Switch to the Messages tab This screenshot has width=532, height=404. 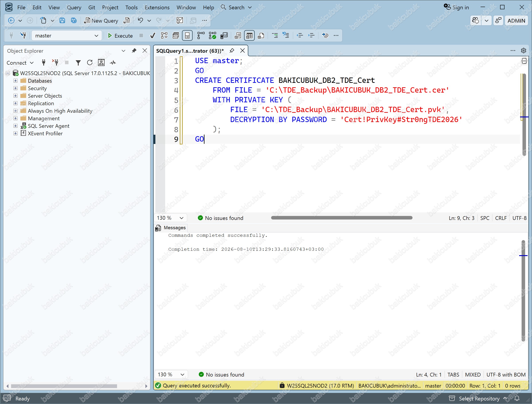pos(171,227)
